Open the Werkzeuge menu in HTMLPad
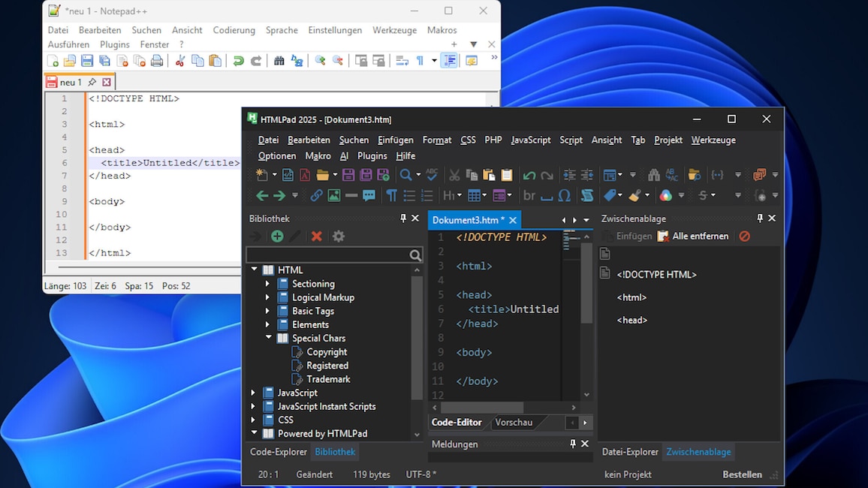 (x=713, y=140)
